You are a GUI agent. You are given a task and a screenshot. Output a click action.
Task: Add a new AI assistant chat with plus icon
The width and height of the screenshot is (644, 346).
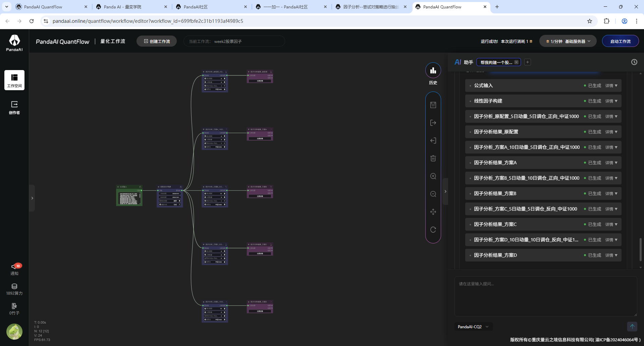pos(528,62)
